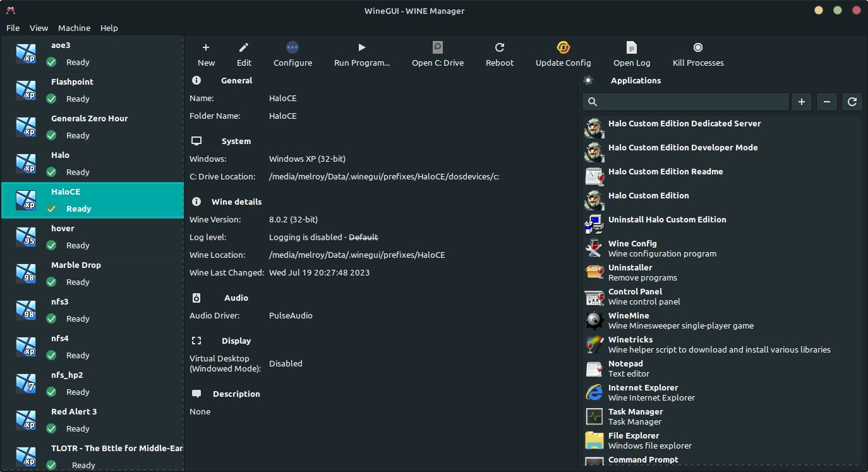Launch Halo Custom Edition Developer Mode
This screenshot has width=868, height=472.
tap(723, 152)
